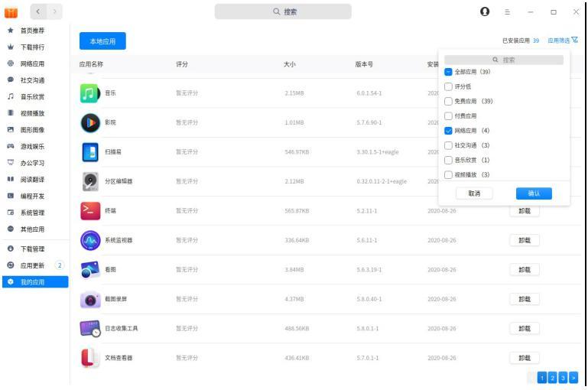Open the 视频播放 sidebar category
Image resolution: width=588 pixels, height=390 pixels.
coord(32,113)
